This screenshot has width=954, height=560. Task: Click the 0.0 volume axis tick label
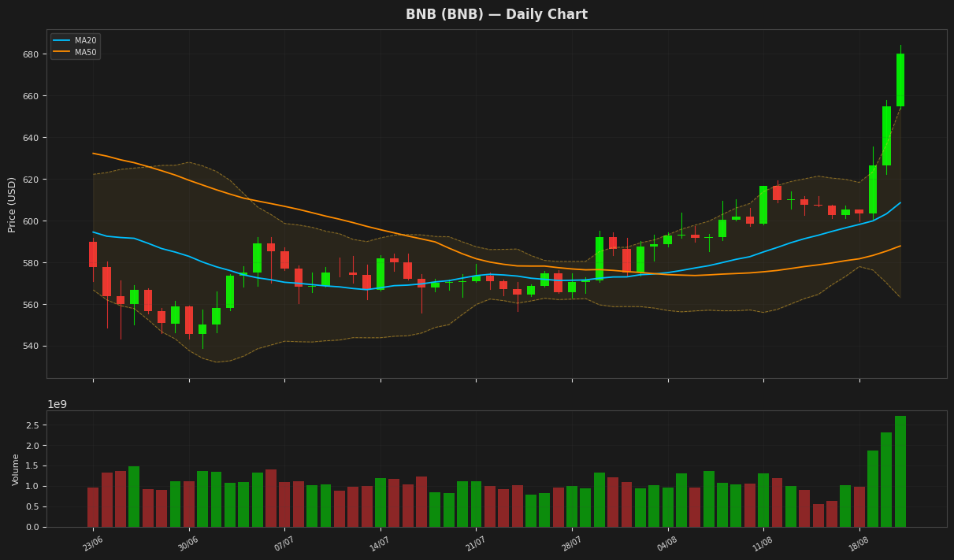32,527
